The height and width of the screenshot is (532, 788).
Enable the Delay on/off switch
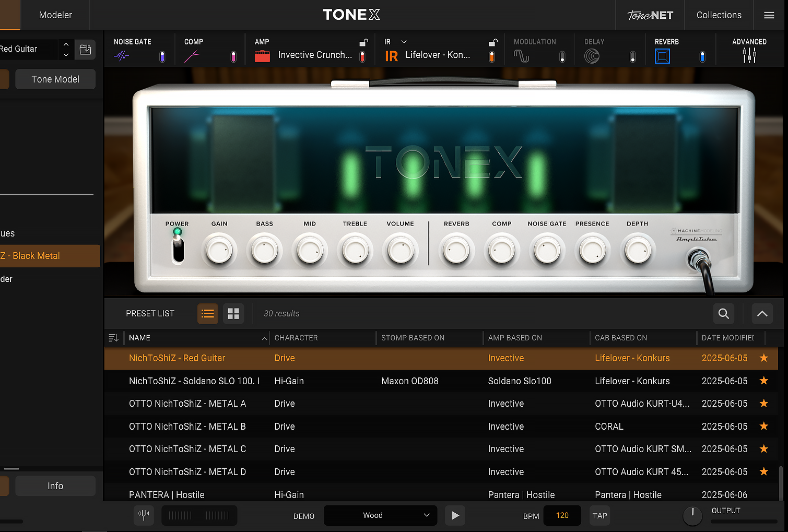click(x=633, y=57)
